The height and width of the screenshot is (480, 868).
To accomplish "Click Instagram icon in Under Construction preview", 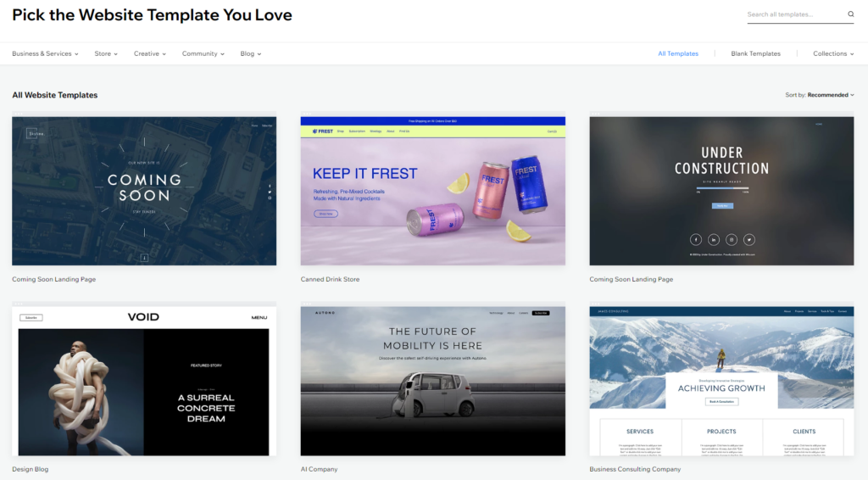I will coord(732,240).
